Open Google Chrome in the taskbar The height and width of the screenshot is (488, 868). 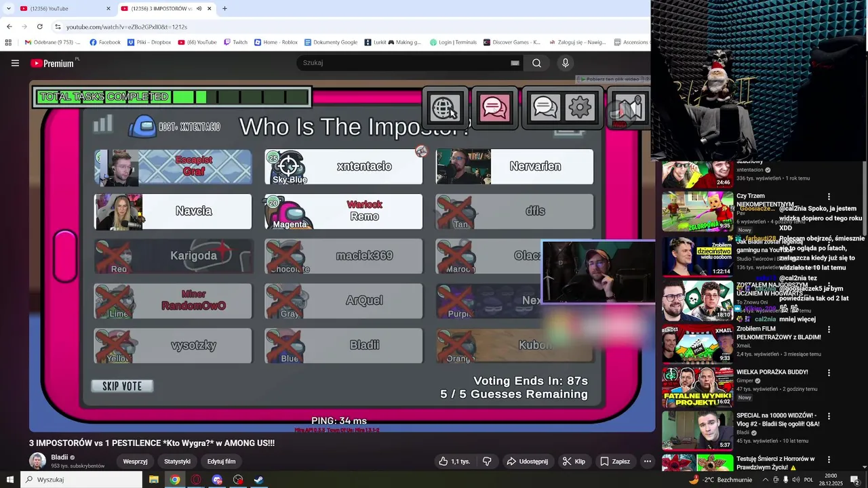pos(175,480)
